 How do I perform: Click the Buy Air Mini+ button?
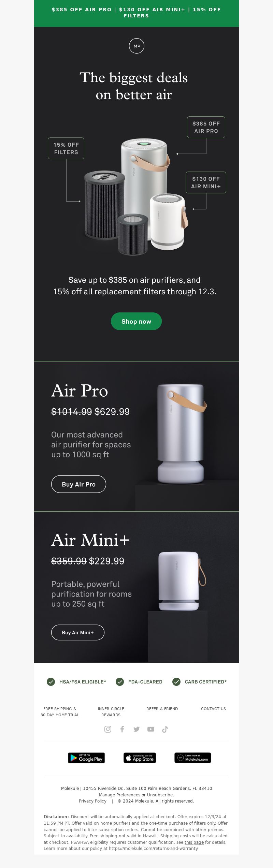pos(78,632)
